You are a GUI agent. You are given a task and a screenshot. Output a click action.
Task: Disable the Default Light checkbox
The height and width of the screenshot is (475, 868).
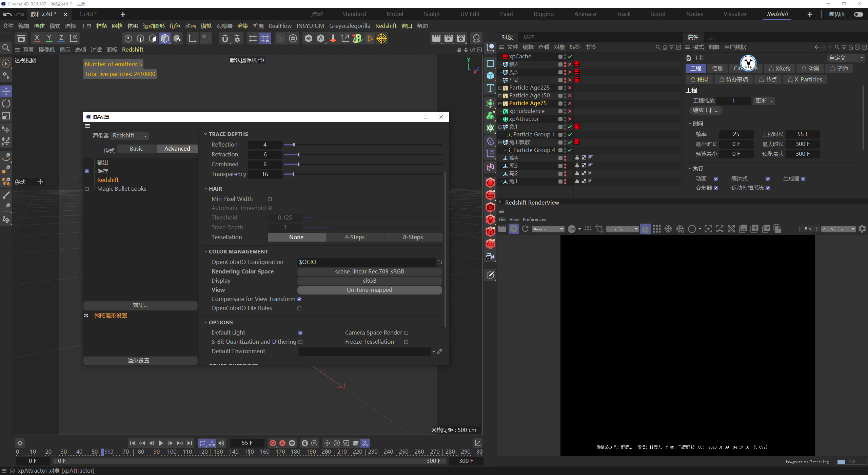300,333
